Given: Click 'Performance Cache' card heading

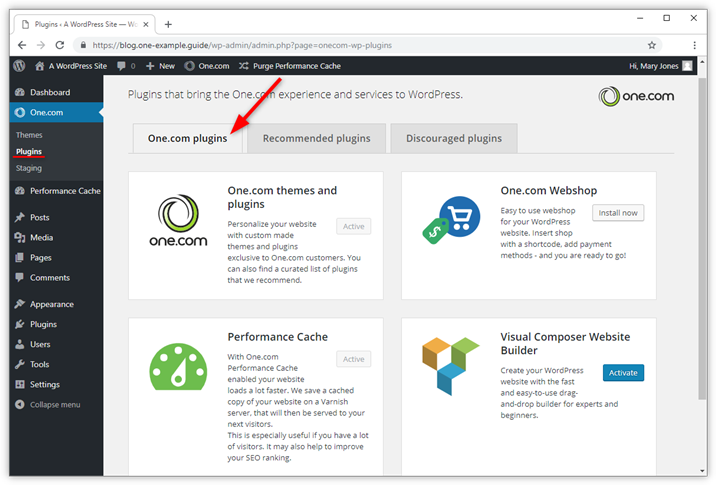Looking at the screenshot, I should (x=278, y=337).
